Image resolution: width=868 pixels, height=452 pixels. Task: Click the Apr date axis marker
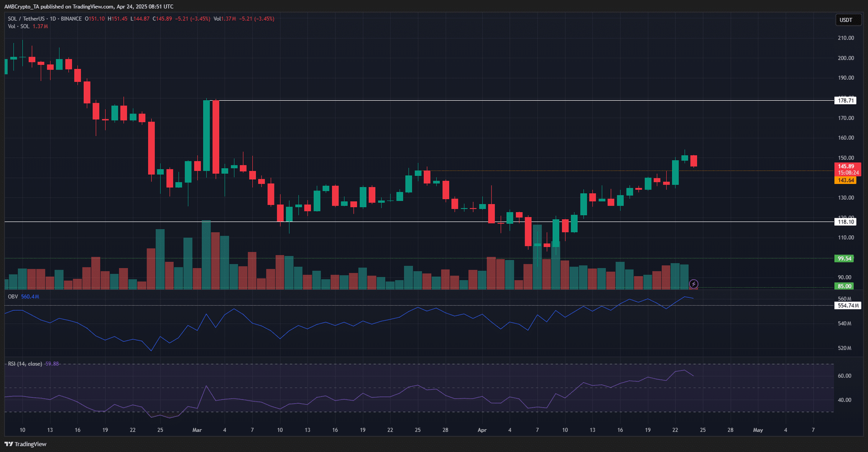[482, 430]
